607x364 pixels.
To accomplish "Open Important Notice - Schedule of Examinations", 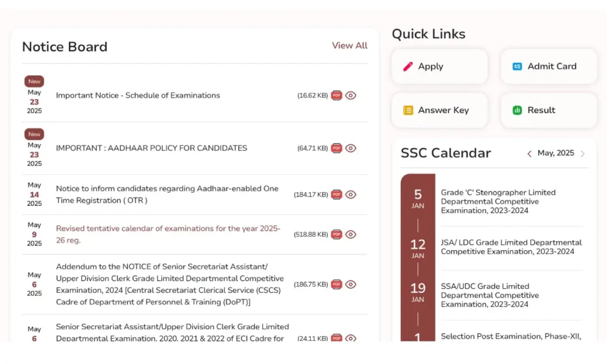I will 138,95.
